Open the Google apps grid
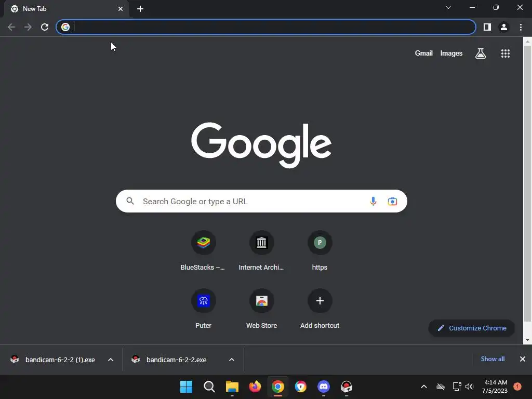 [505, 54]
